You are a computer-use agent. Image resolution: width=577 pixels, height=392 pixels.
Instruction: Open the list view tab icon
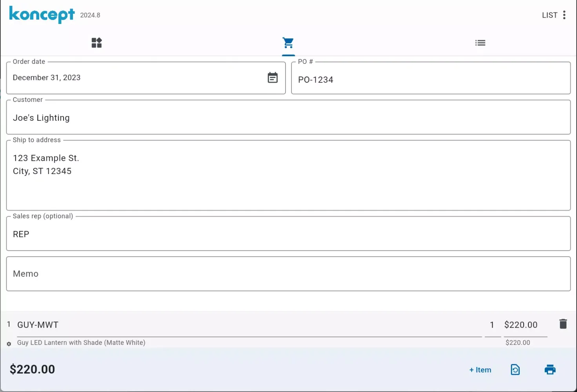(480, 43)
